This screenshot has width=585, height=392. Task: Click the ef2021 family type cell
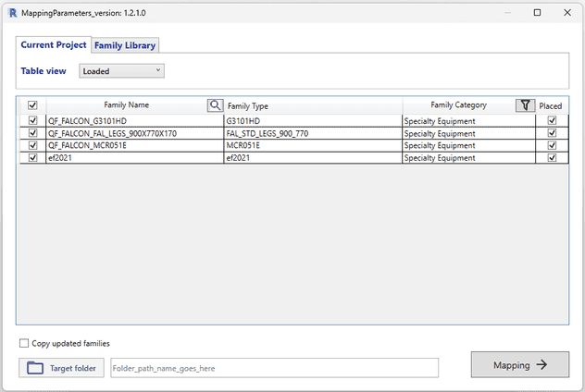313,157
